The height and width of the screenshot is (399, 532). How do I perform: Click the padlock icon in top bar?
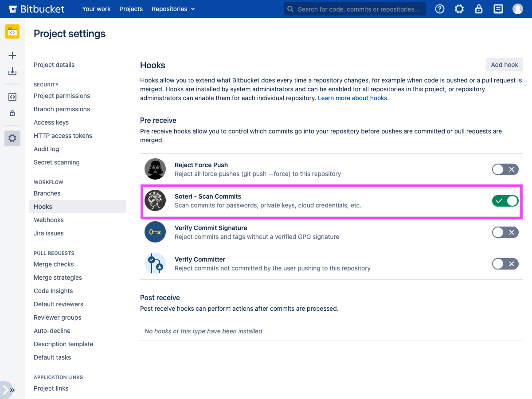click(x=479, y=9)
